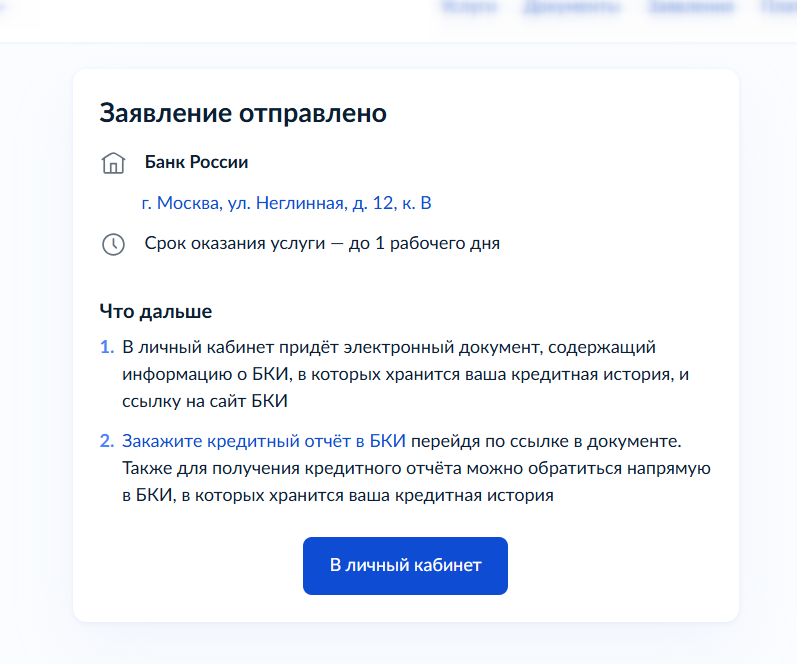Click the text ссылку на сайт БКИ

[205, 401]
